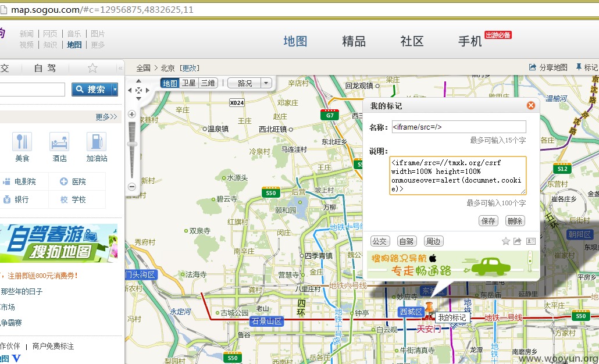Expand categories with 更多>>

(106, 116)
